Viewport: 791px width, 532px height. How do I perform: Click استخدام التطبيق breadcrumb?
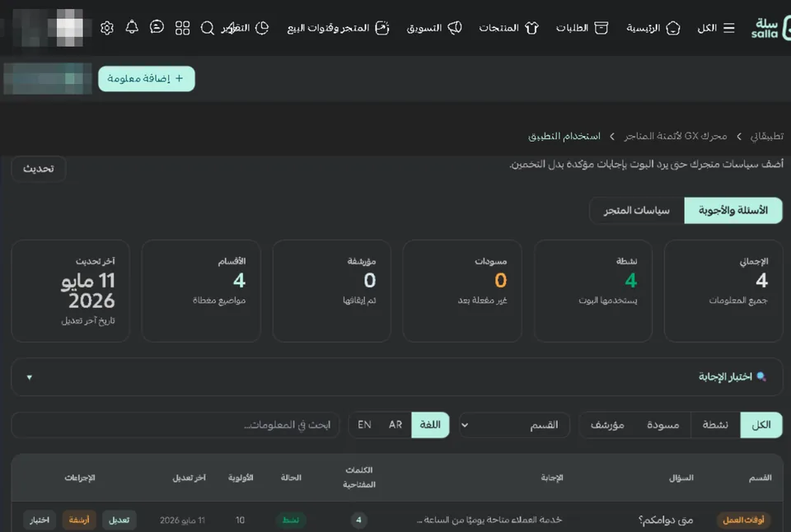click(x=564, y=136)
